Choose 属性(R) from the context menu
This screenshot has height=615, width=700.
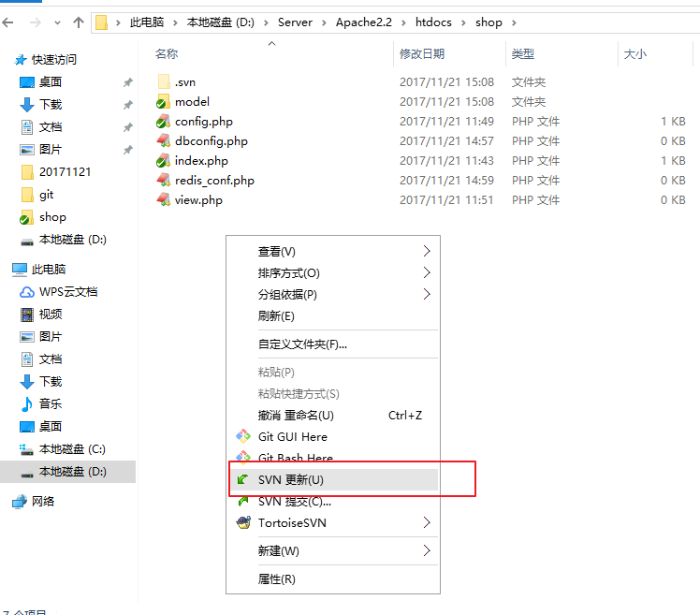point(276,578)
